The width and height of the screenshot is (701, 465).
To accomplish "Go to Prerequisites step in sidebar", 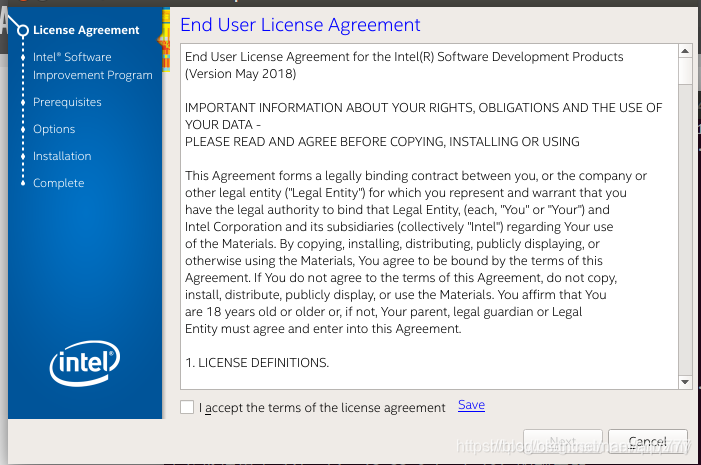I will pos(67,102).
